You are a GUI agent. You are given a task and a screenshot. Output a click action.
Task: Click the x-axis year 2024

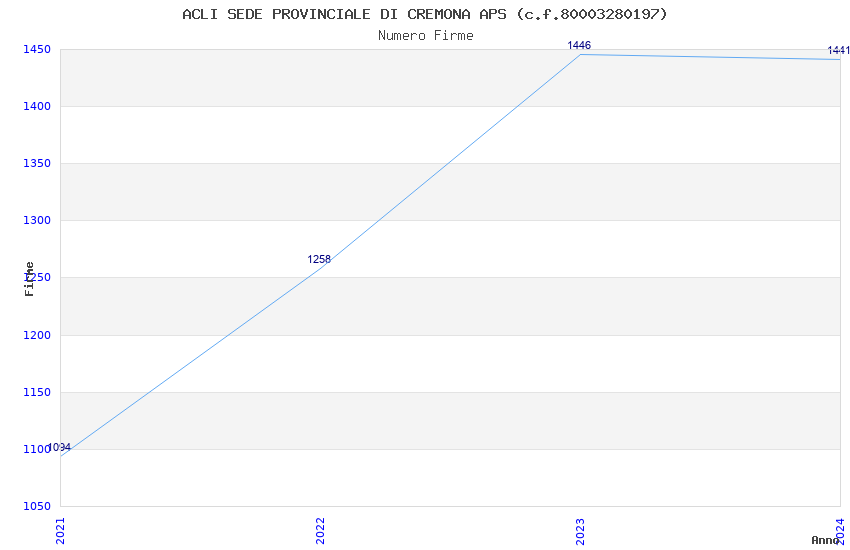(840, 531)
